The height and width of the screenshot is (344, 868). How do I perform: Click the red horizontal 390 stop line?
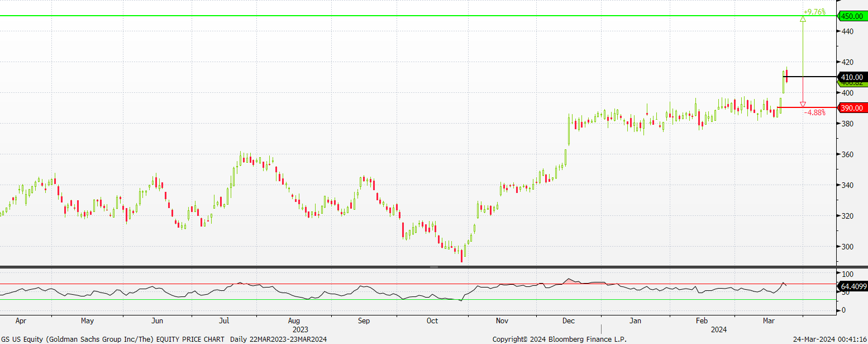click(x=807, y=107)
